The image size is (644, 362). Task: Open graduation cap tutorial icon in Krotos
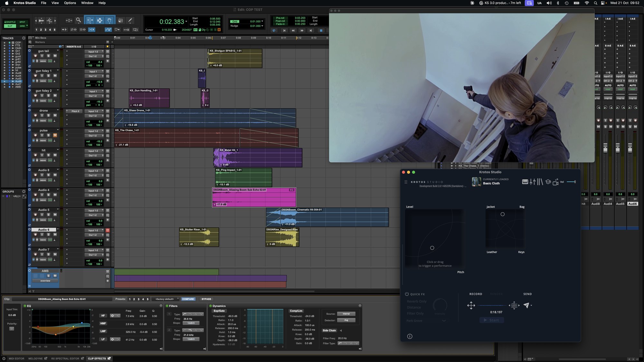(548, 182)
